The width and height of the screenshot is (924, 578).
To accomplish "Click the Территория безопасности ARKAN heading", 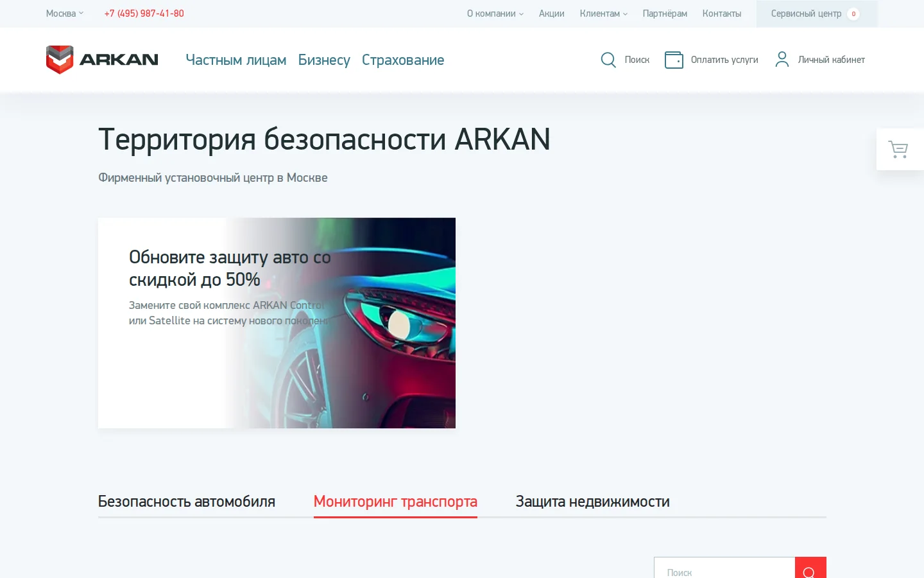I will (x=324, y=139).
